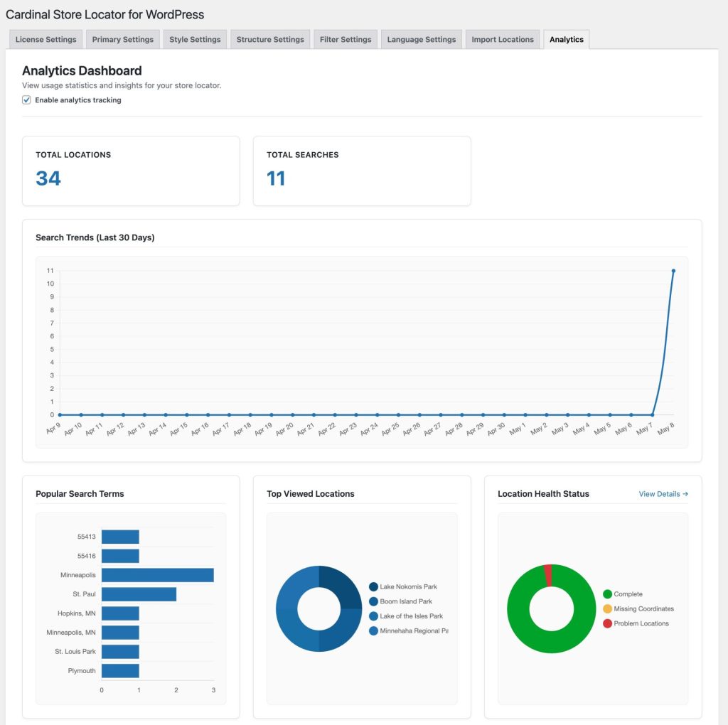The width and height of the screenshot is (728, 725).
Task: Click the green Complete donut segment
Action: coord(552,642)
